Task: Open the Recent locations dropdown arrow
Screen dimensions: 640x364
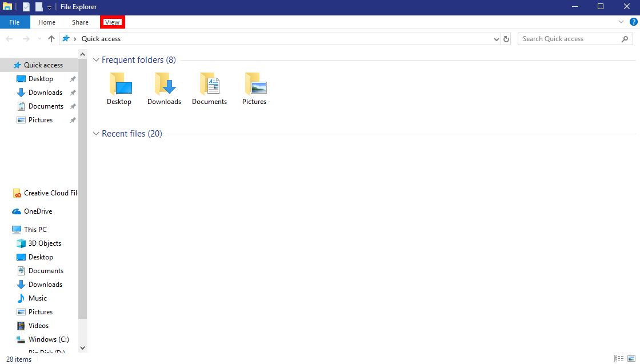Action: (39, 39)
